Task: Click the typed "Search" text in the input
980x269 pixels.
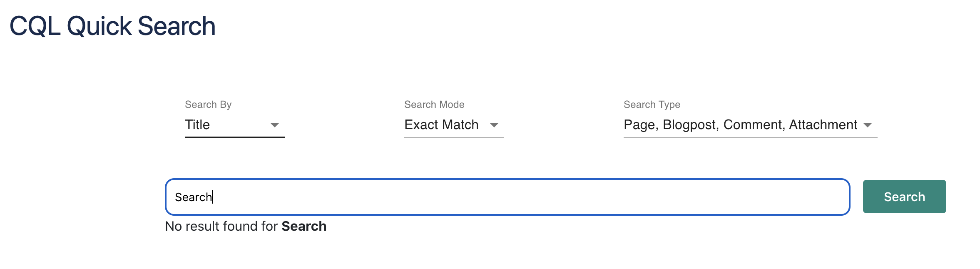Action: tap(193, 197)
